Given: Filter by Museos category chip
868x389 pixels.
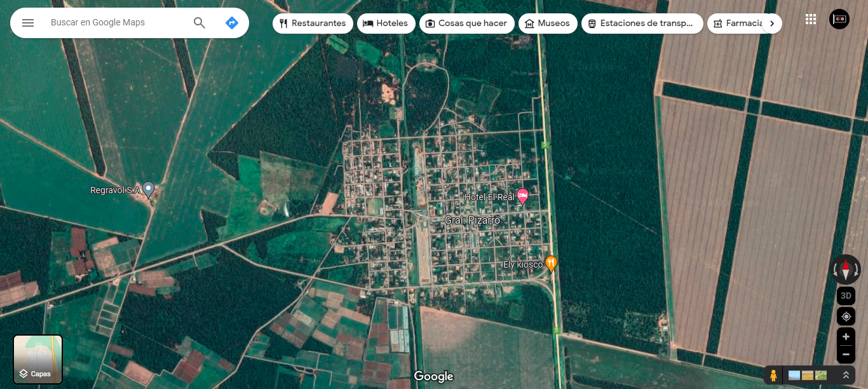Looking at the screenshot, I should pos(548,24).
